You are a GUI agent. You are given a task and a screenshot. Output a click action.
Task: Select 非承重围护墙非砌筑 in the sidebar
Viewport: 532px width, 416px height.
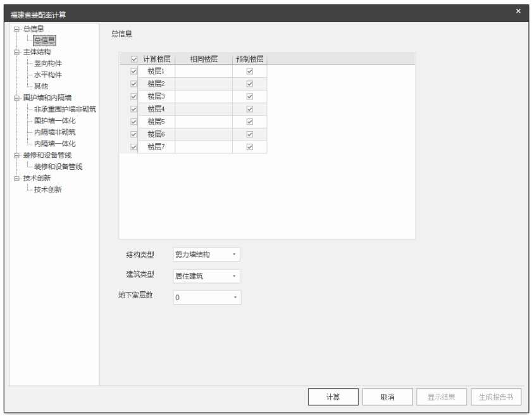pos(65,110)
